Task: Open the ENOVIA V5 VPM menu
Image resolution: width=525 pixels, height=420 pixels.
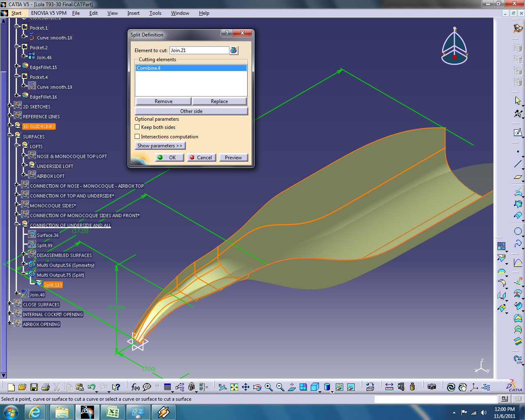Action: pyautogui.click(x=49, y=13)
